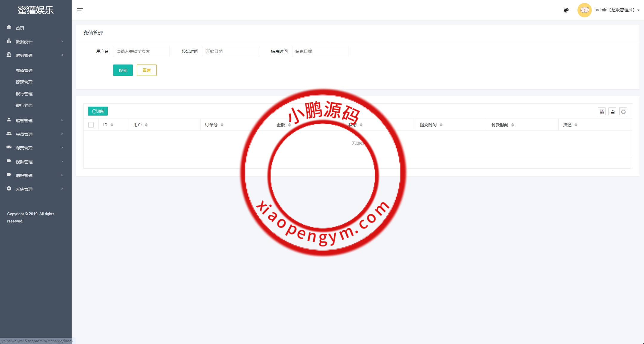
Task: Click the home icon beside 首页
Action: coord(9,27)
